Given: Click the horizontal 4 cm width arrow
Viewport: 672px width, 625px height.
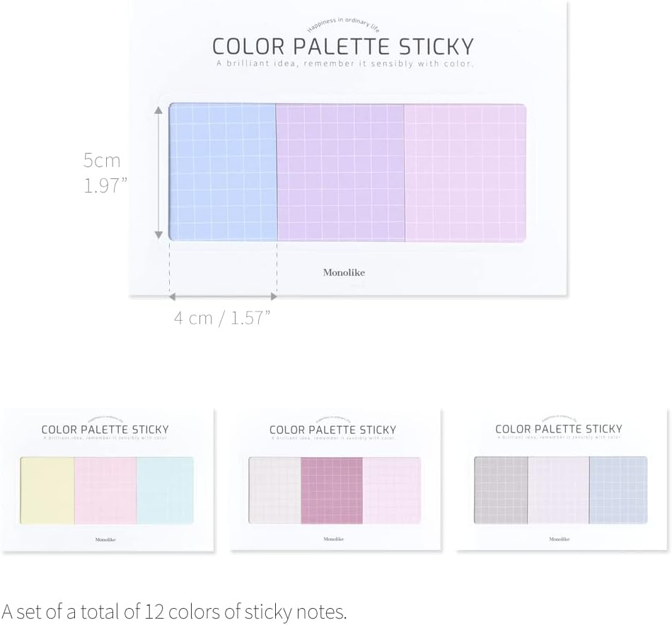Looking at the screenshot, I should tap(223, 297).
